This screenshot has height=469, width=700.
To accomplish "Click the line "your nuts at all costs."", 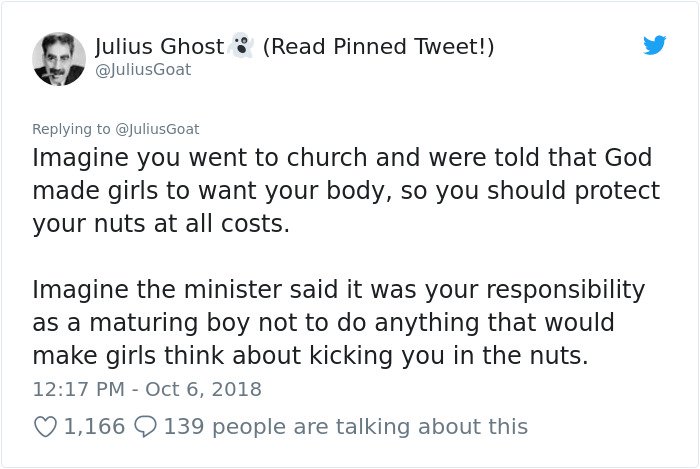I will [161, 223].
